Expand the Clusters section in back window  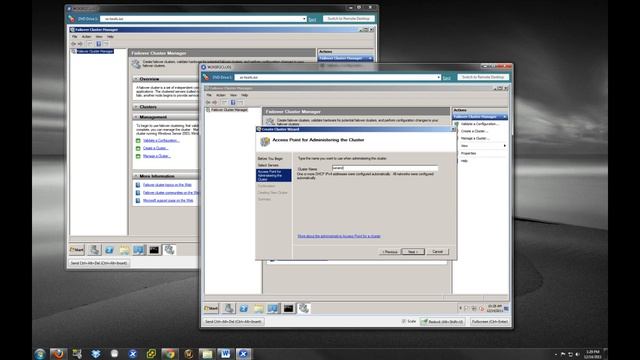(x=136, y=107)
